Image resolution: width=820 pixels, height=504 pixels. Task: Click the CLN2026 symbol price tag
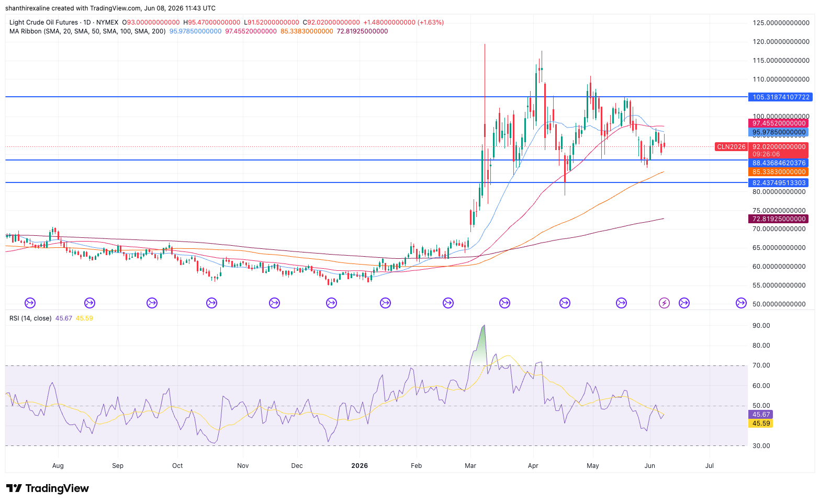pos(731,147)
